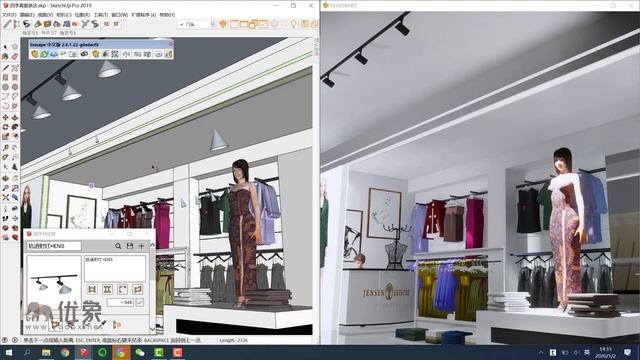Select the Zoom magnifier tool
This screenshot has height=360, width=640.
pos(5,188)
